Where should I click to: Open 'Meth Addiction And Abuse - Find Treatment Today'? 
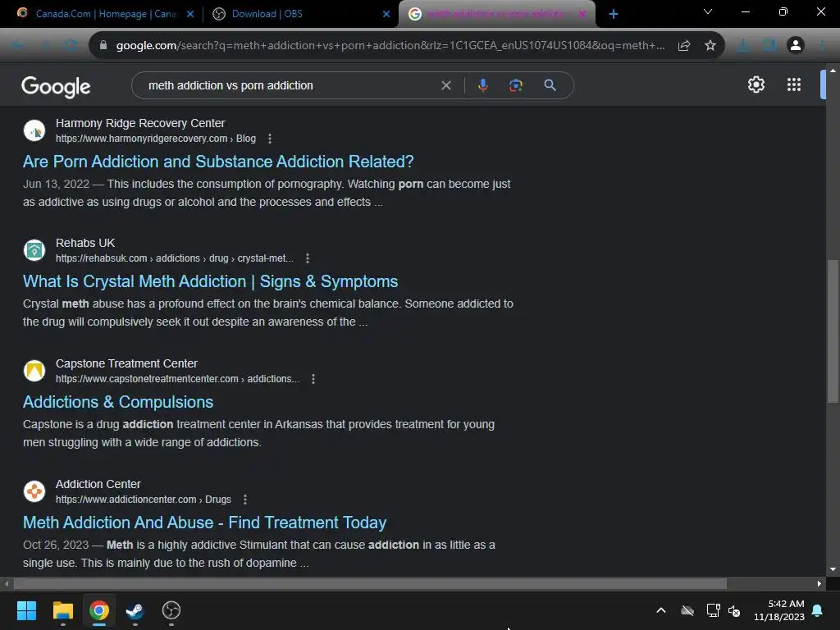(204, 523)
